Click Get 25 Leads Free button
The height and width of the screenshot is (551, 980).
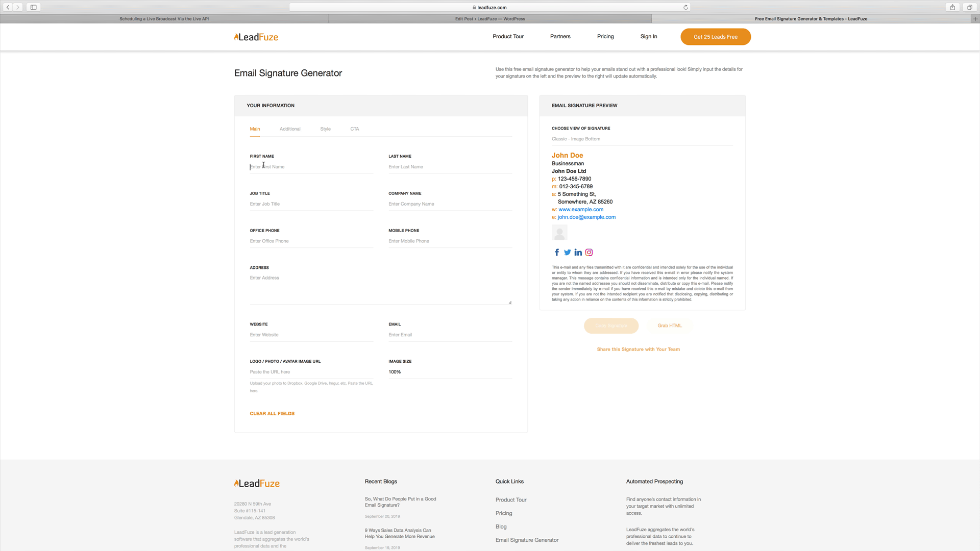(x=715, y=37)
